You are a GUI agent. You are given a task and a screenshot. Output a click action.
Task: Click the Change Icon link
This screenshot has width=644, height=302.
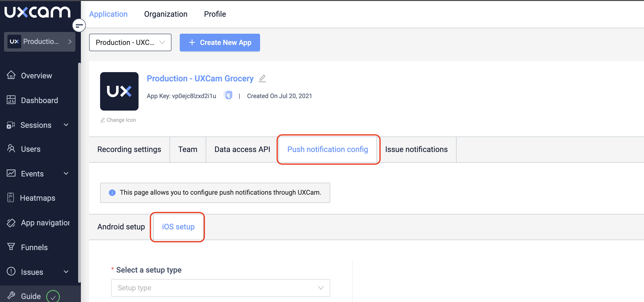click(x=118, y=120)
